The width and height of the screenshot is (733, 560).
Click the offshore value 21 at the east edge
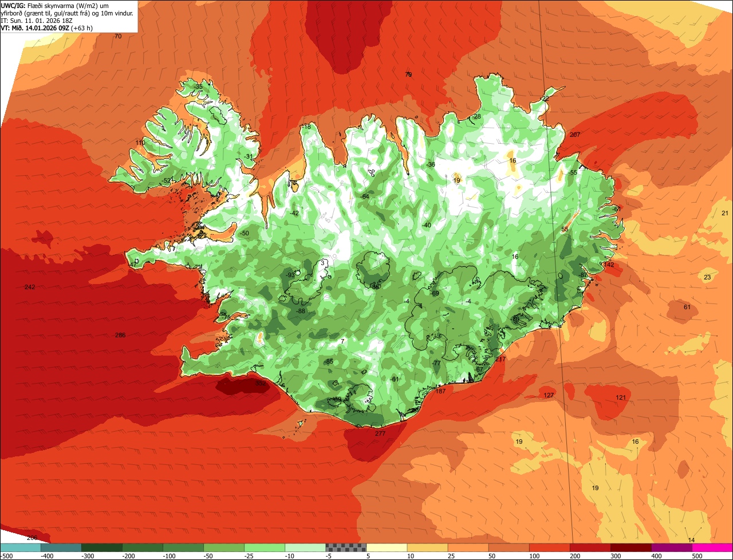click(x=725, y=213)
